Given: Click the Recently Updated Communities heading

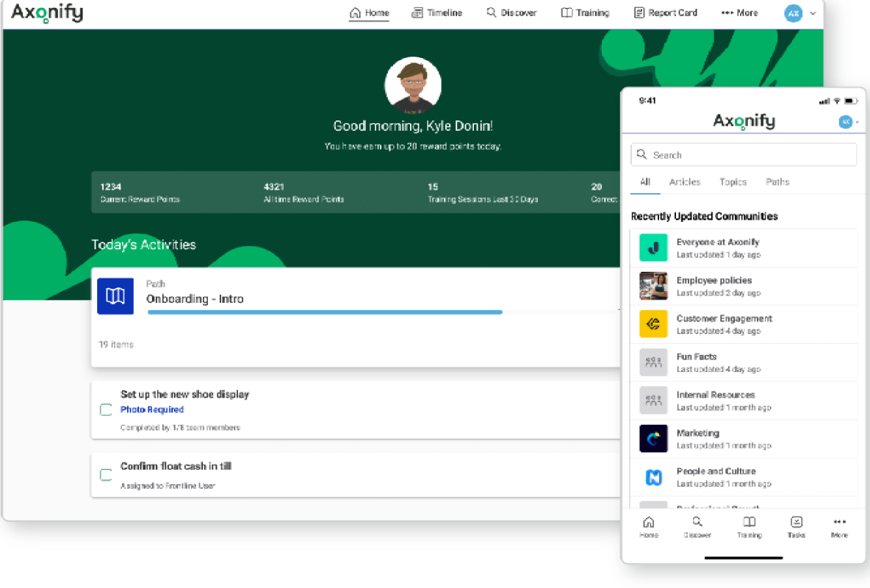Looking at the screenshot, I should [x=704, y=216].
